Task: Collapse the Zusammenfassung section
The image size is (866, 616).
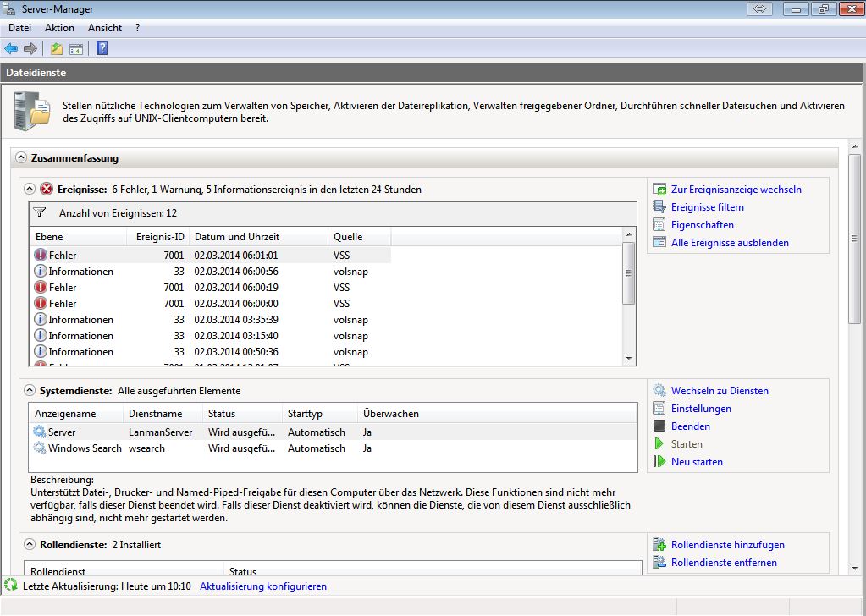Action: [21, 158]
